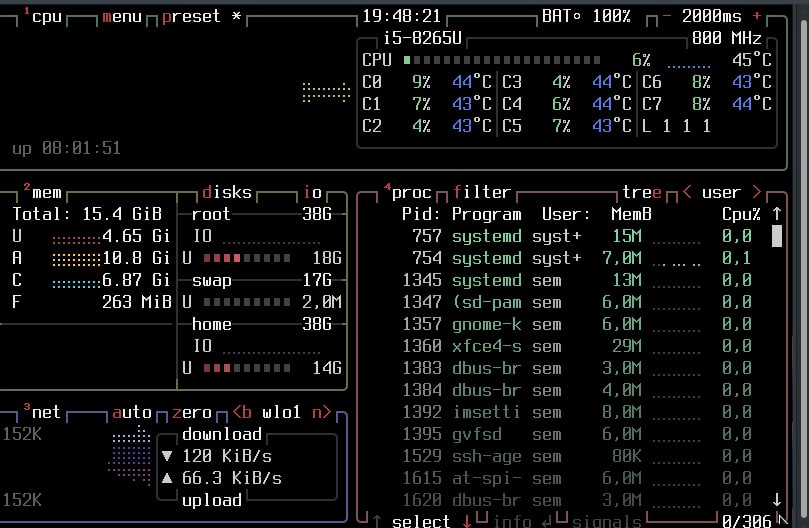This screenshot has width=809, height=528.
Task: Toggle the mem box
Action: pos(43,192)
